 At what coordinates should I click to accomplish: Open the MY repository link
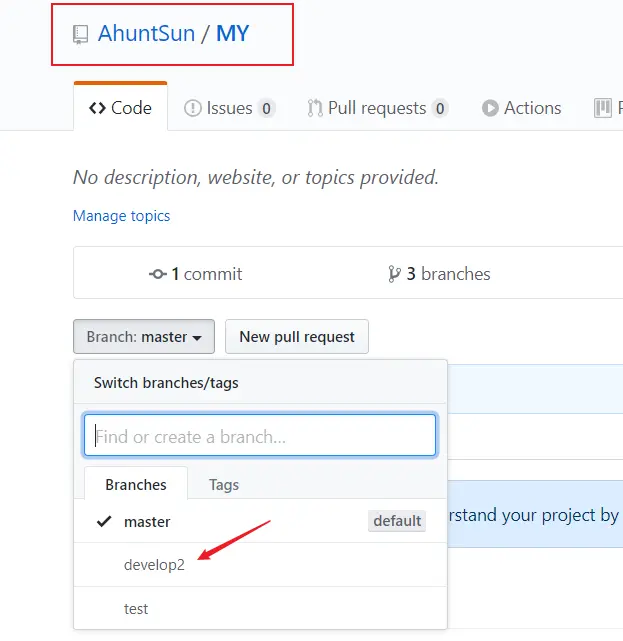232,34
